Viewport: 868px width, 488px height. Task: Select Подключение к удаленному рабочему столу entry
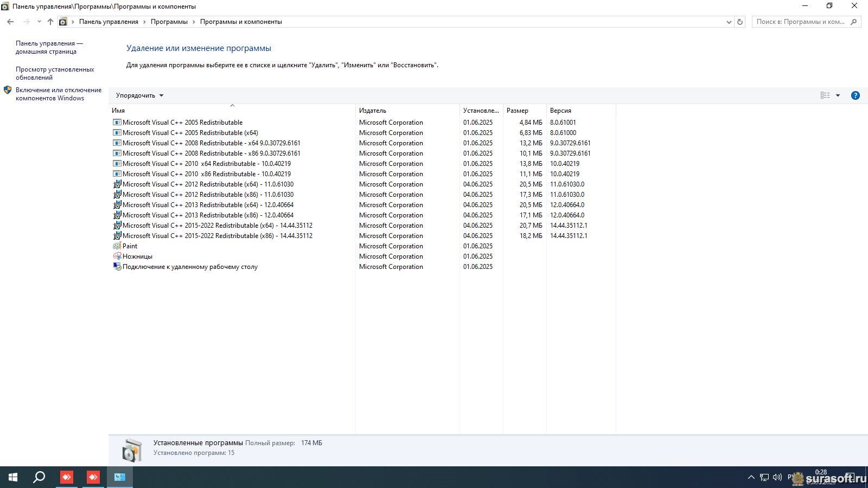(x=362, y=267)
